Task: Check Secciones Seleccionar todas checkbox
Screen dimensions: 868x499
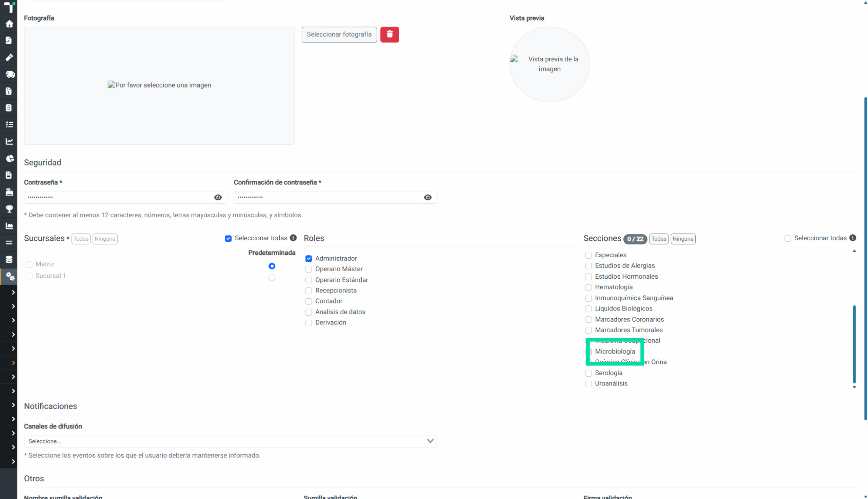Action: (787, 238)
